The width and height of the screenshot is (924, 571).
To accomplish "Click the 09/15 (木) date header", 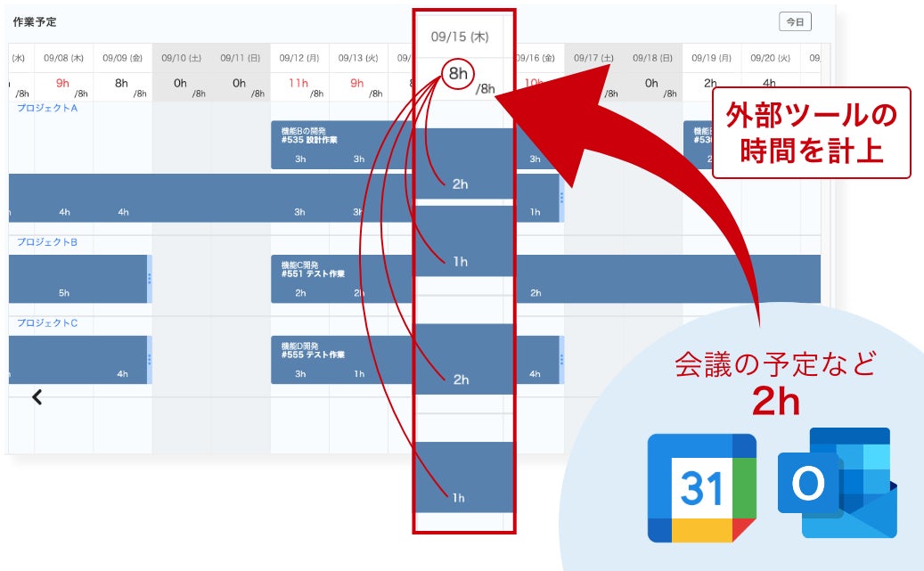I will tap(460, 37).
